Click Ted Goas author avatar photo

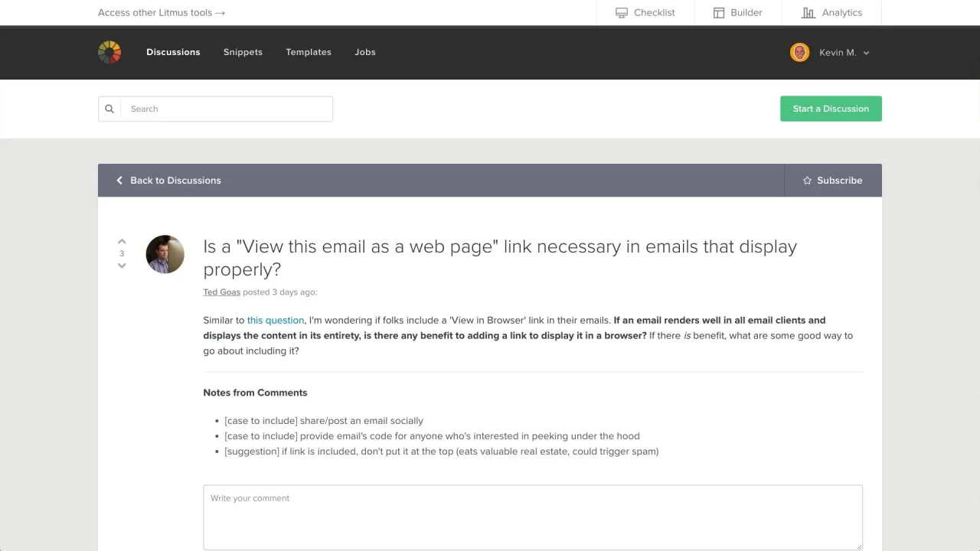pos(165,254)
